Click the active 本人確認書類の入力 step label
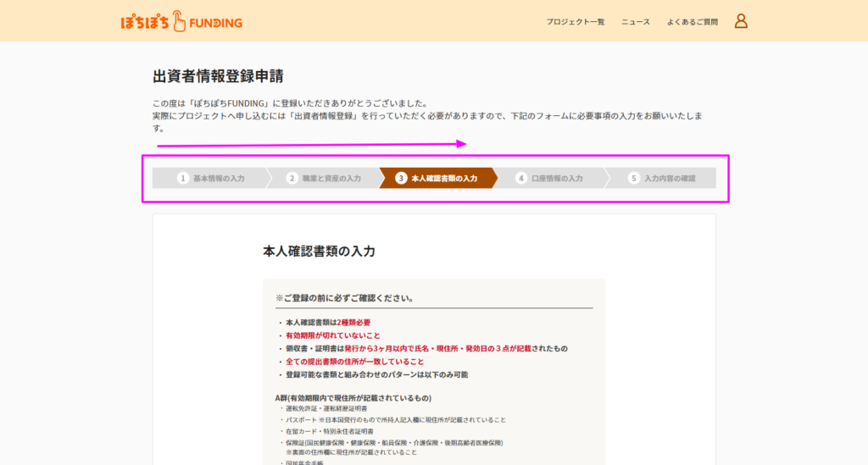Screen dimensions: 868x465 tap(443, 179)
